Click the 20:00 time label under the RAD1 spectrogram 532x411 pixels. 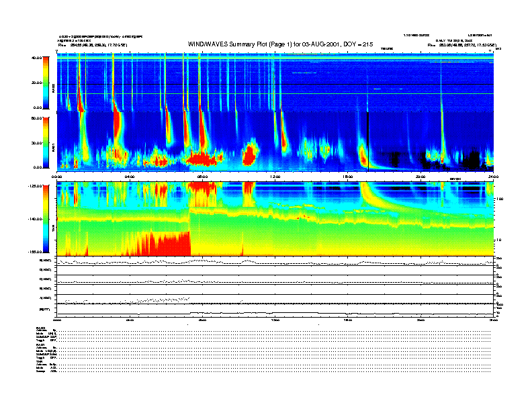[420, 177]
